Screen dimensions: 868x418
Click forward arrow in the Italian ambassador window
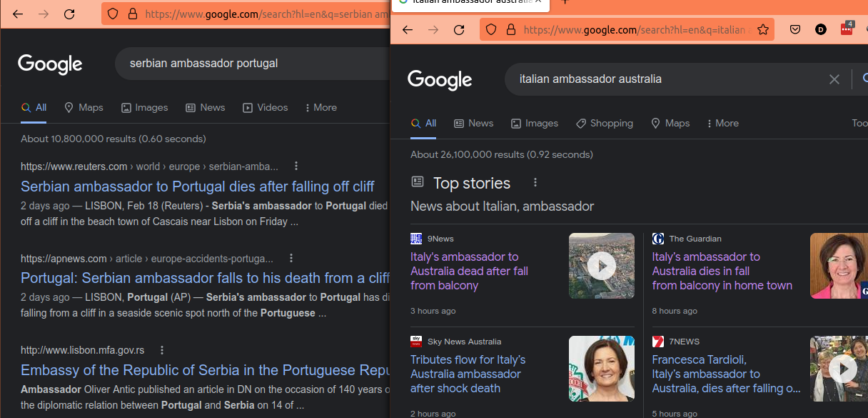433,29
